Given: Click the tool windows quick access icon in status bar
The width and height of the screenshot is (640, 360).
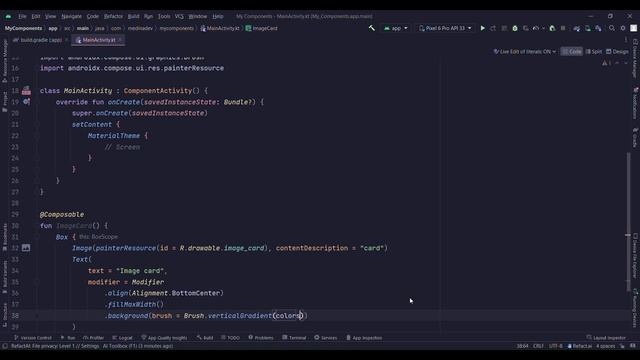Looking at the screenshot, I should coord(5,346).
